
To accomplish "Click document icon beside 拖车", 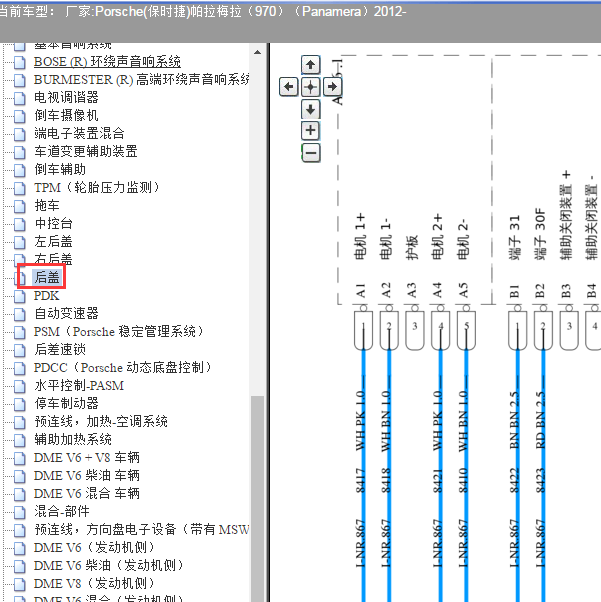I will (x=20, y=206).
